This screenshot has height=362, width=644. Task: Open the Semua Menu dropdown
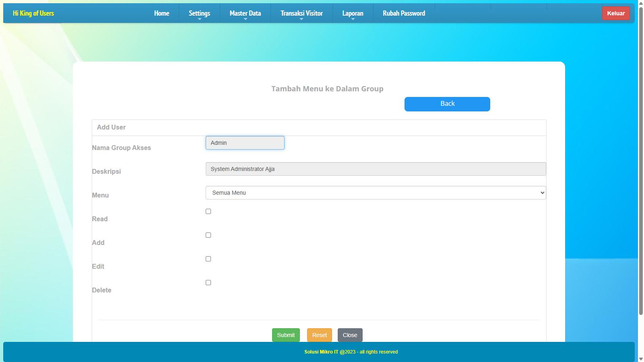(376, 193)
